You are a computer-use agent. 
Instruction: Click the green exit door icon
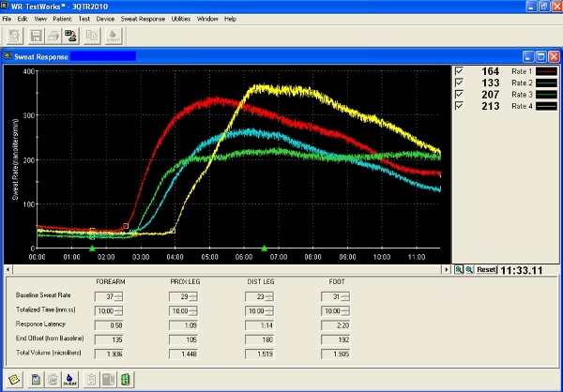pos(124,378)
